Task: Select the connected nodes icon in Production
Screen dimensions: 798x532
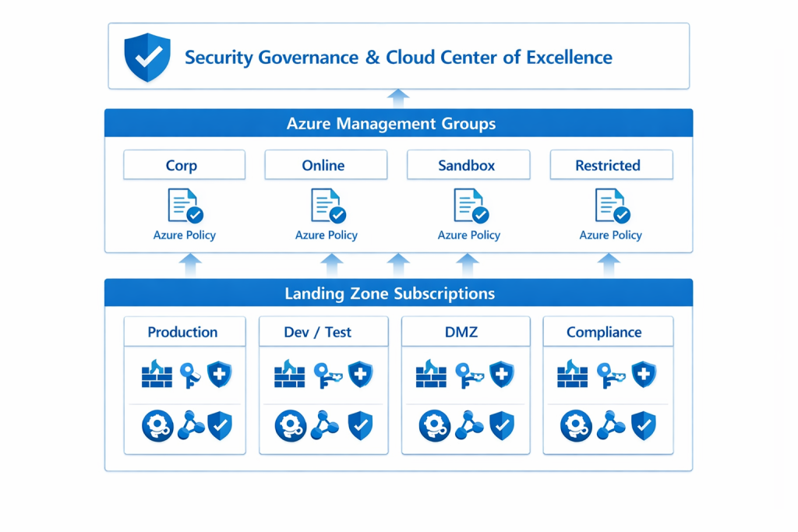Action: pyautogui.click(x=191, y=425)
